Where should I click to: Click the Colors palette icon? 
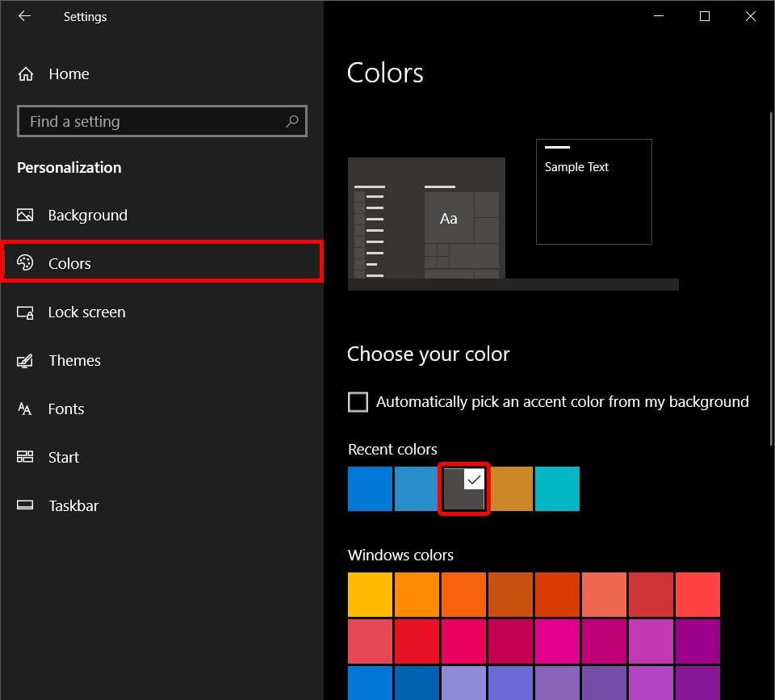pos(25,263)
